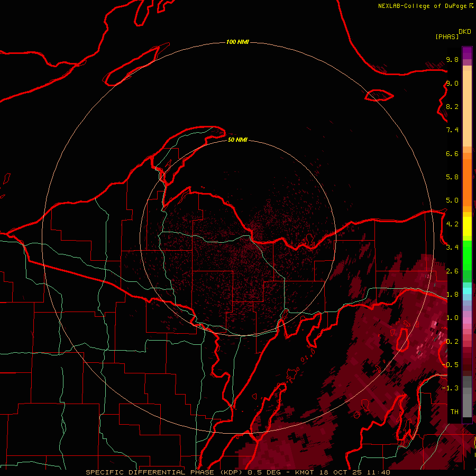The image size is (476, 476).
Task: Click the [PHAS] legend header
Action: pyautogui.click(x=447, y=36)
